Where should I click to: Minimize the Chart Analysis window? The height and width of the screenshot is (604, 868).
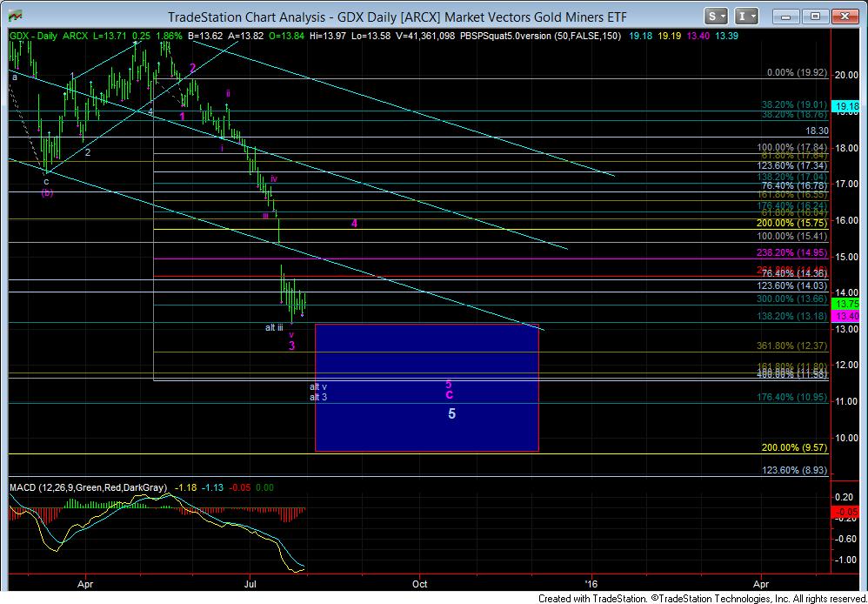pos(785,17)
